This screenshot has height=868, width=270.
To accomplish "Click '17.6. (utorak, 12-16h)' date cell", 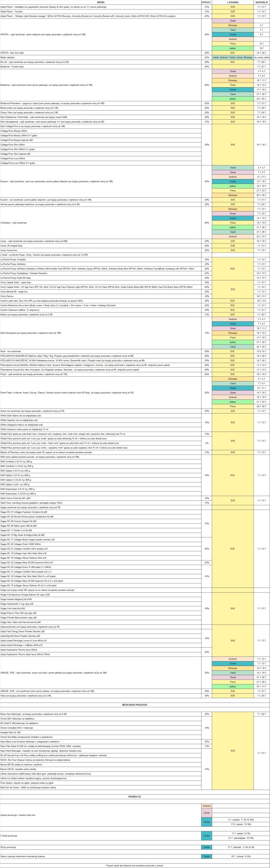I will [x=241, y=824].
